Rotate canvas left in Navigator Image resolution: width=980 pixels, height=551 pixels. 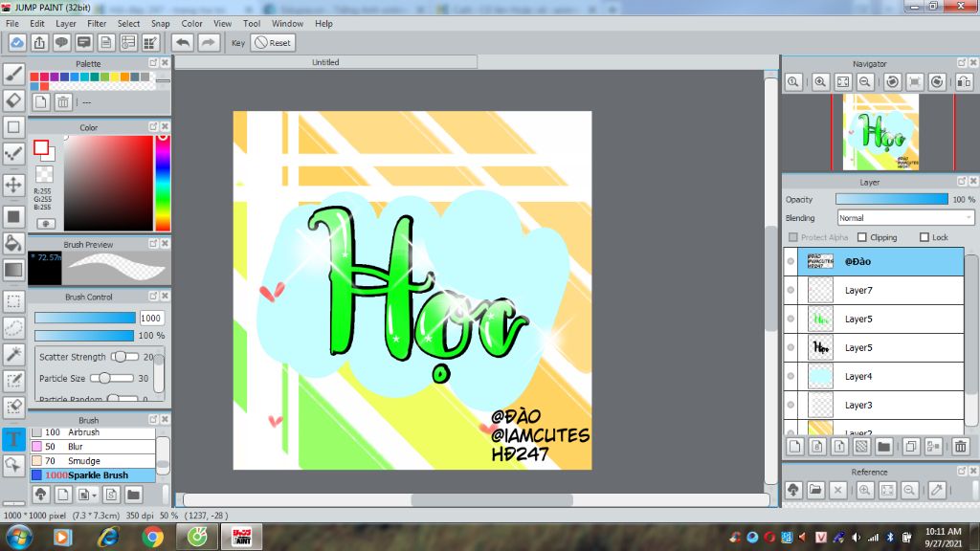(893, 82)
